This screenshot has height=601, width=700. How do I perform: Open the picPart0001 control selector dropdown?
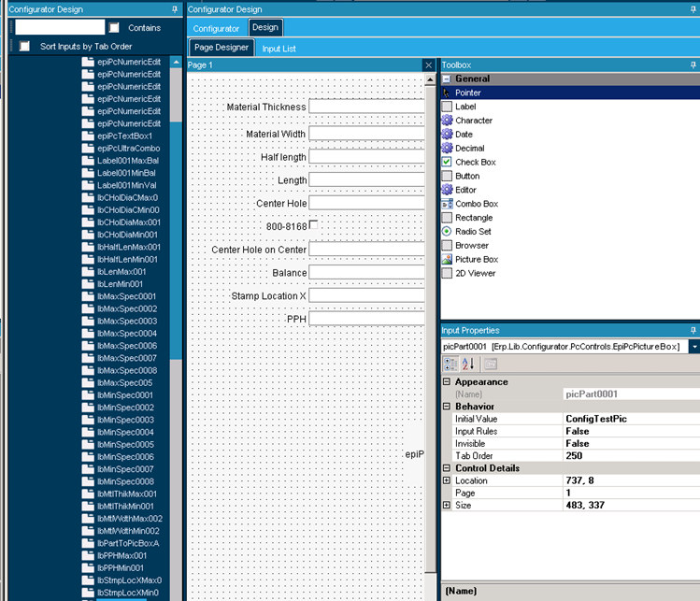693,347
